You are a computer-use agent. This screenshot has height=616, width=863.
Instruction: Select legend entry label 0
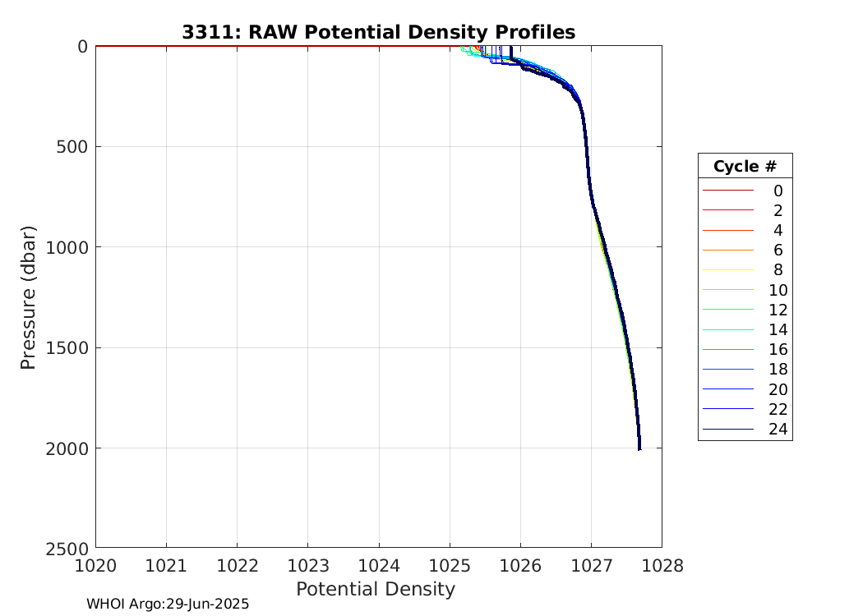tap(778, 191)
